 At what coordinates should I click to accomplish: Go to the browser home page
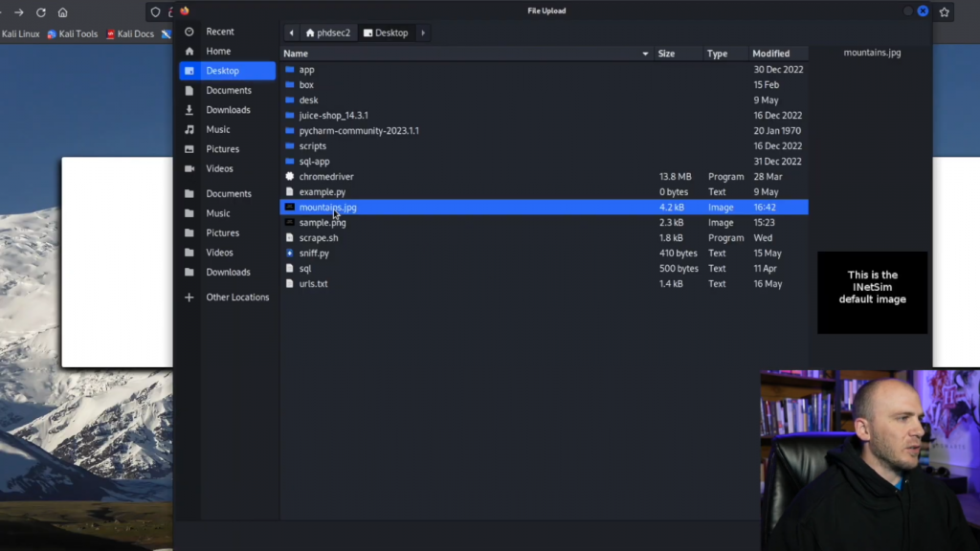point(62,12)
